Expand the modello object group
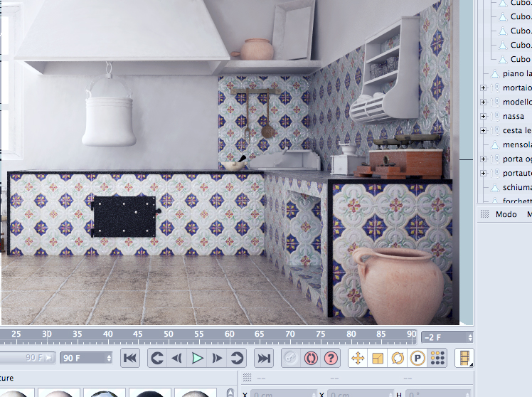Screen dimensions: 532x397 click(x=483, y=102)
